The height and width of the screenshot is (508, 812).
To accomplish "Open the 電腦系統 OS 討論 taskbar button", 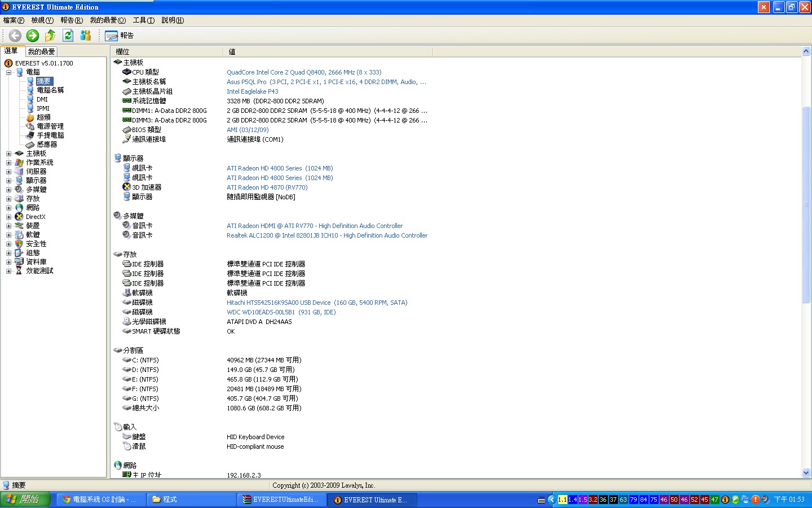I will tap(100, 500).
